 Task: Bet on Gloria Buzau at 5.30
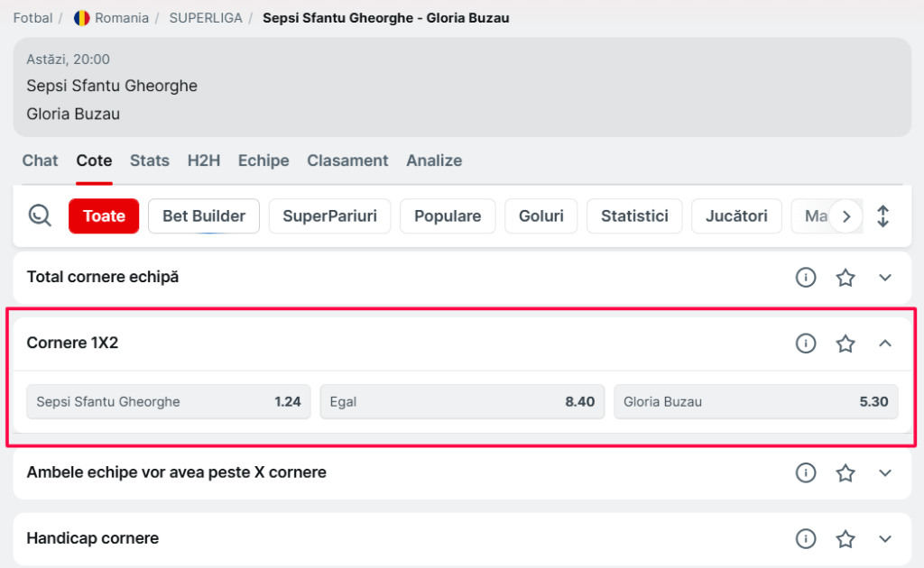(756, 402)
